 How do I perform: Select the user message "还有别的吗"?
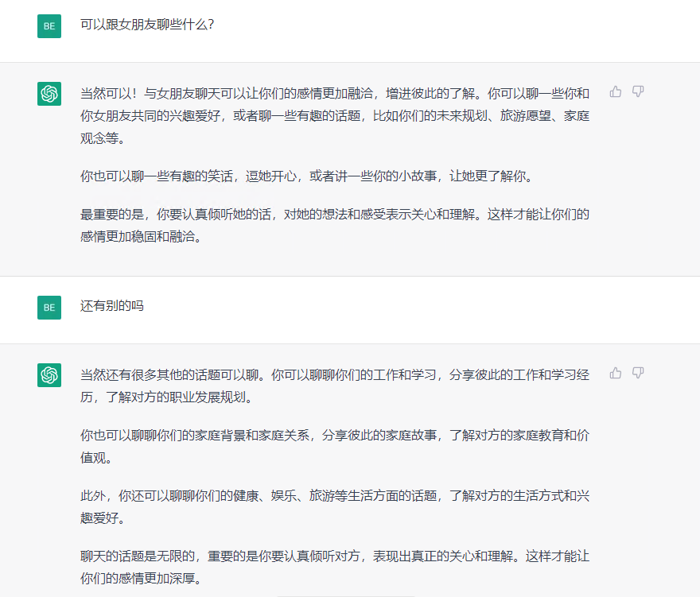click(112, 306)
